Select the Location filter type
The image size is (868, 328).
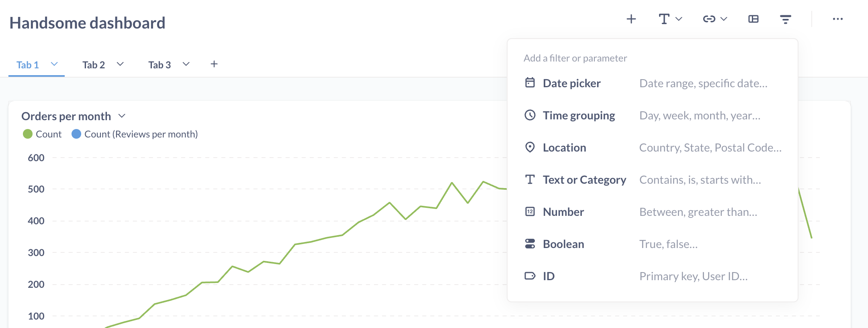564,148
